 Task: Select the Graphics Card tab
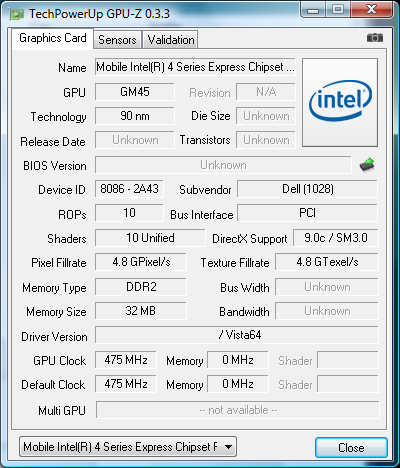point(53,38)
